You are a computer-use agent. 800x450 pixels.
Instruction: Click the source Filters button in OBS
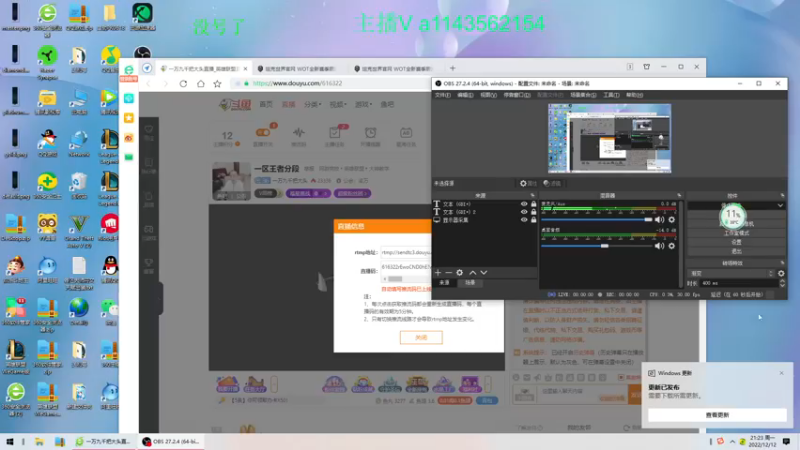(552, 183)
